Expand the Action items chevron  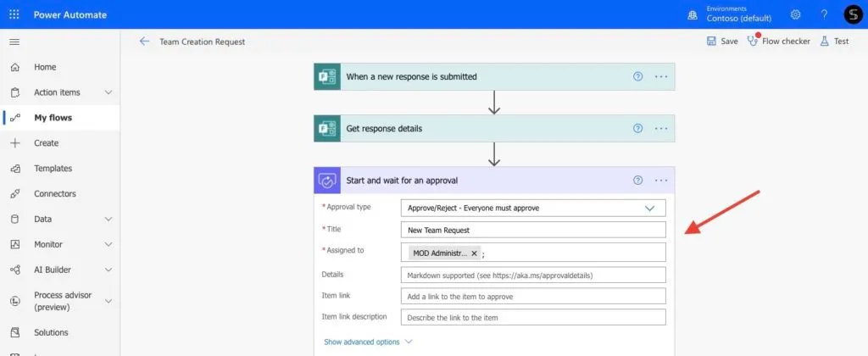pos(108,92)
